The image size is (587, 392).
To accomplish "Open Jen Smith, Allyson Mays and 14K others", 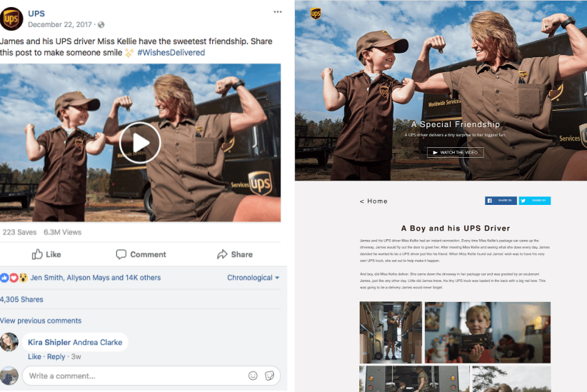I will pos(96,278).
